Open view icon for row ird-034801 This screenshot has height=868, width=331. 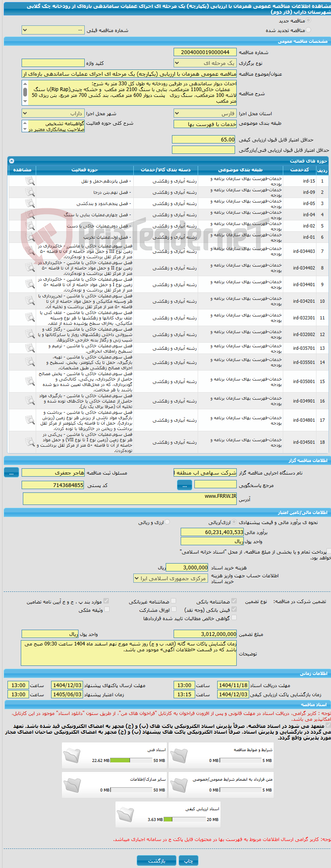(x=29, y=420)
